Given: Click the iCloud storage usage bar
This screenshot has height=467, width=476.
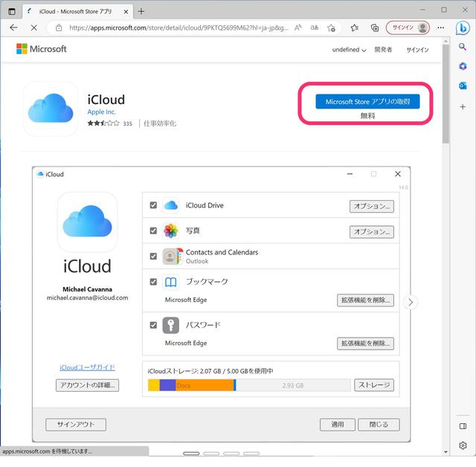Looking at the screenshot, I should coord(248,385).
